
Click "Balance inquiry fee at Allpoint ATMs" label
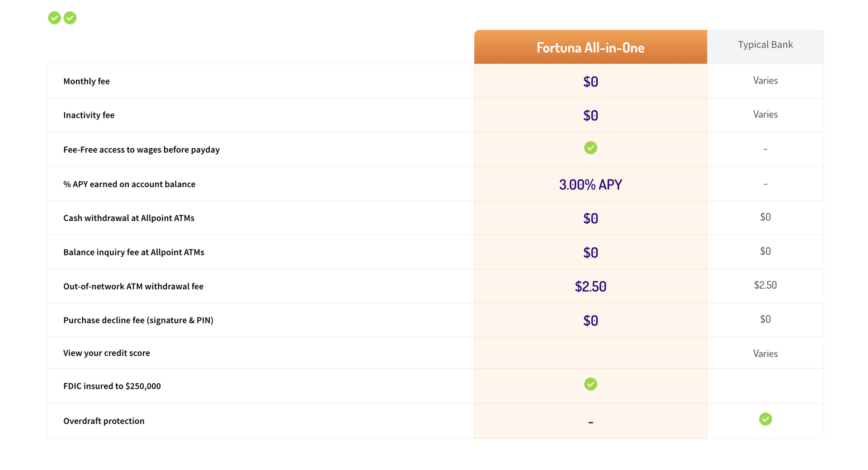coord(134,252)
